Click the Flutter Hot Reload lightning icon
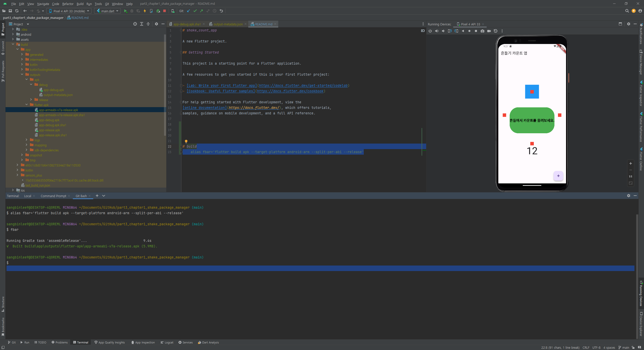644x350 pixels. [145, 11]
